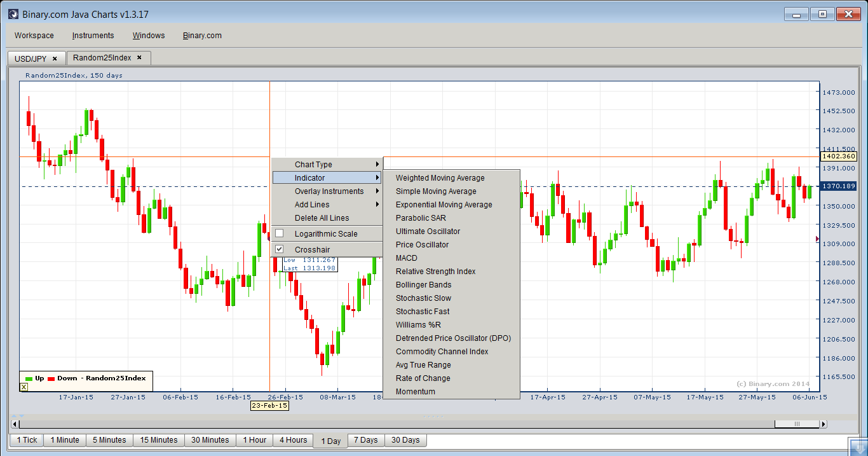The width and height of the screenshot is (868, 456).
Task: Switch to the 4 Hours timeframe
Action: pos(293,440)
